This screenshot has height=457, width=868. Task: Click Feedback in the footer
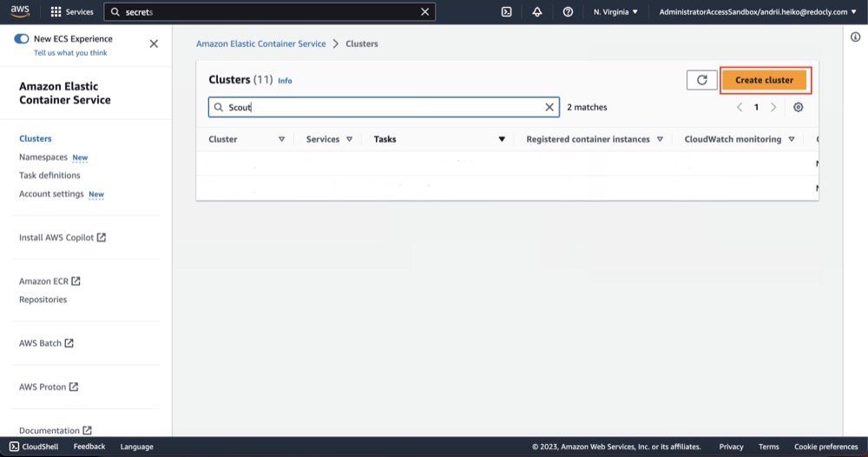(89, 447)
